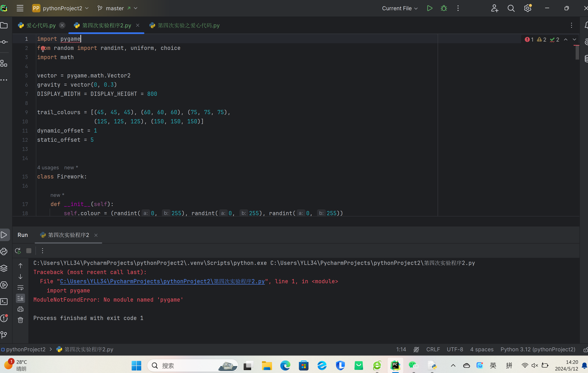Image resolution: width=588 pixels, height=373 pixels.
Task: Open the Layers tool window icon
Action: coord(4,268)
